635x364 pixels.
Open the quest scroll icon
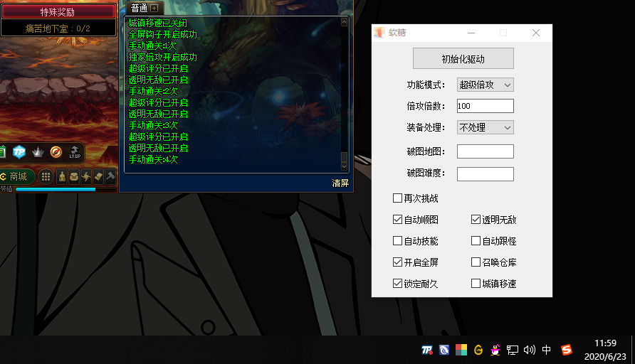[x=98, y=177]
